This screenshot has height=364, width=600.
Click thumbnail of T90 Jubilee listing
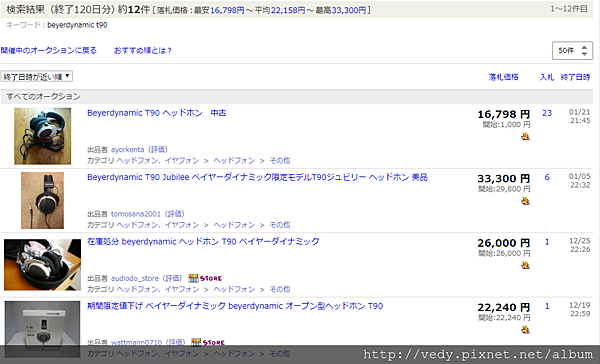click(42, 200)
